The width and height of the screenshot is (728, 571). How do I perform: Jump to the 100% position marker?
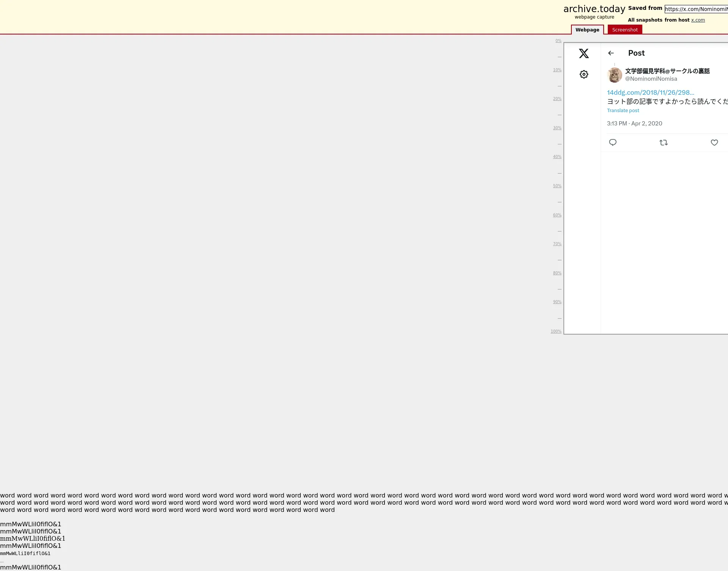pos(556,332)
